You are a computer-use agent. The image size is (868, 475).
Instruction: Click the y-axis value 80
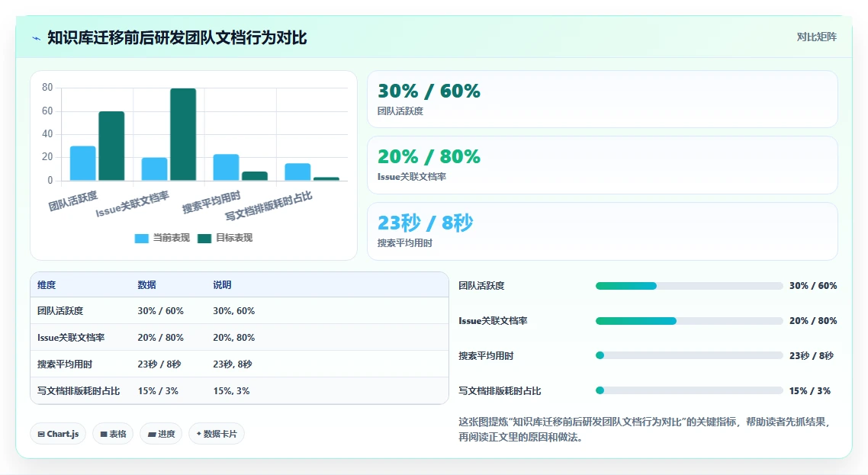(47, 88)
